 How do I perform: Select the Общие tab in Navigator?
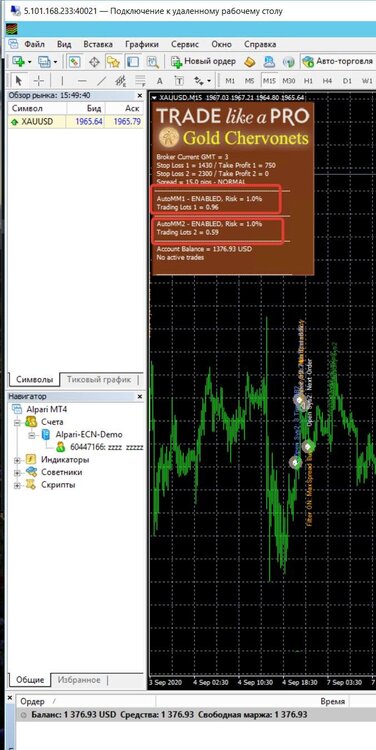pos(30,680)
